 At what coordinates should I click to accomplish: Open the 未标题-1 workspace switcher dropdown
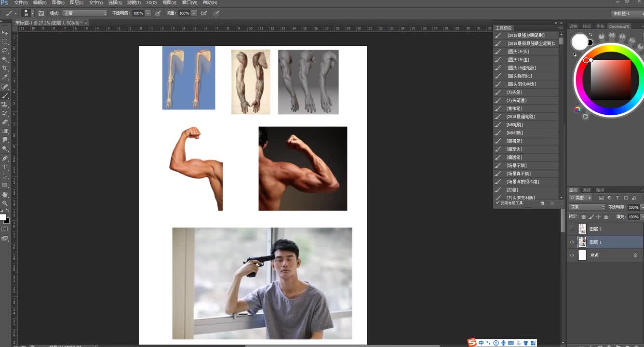coord(627,13)
